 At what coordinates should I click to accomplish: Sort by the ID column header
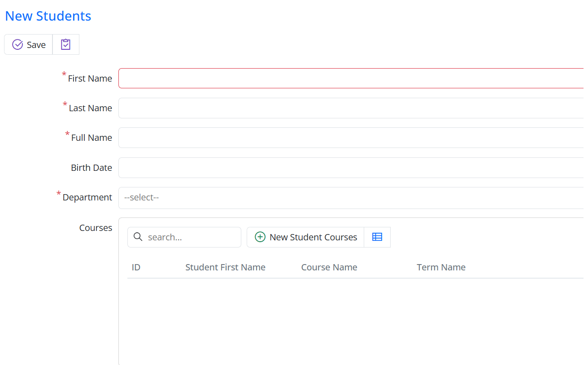pyautogui.click(x=136, y=267)
